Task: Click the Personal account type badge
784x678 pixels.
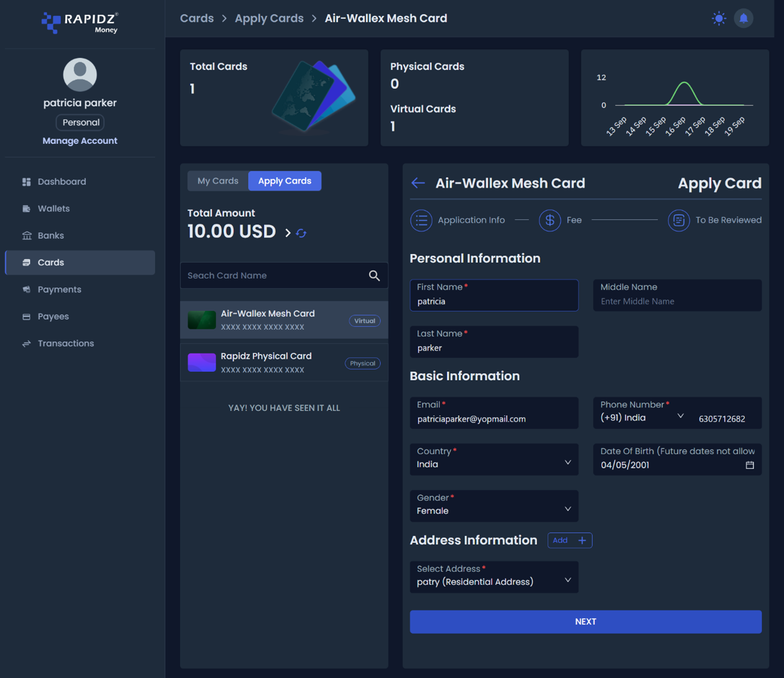Action: 80,122
